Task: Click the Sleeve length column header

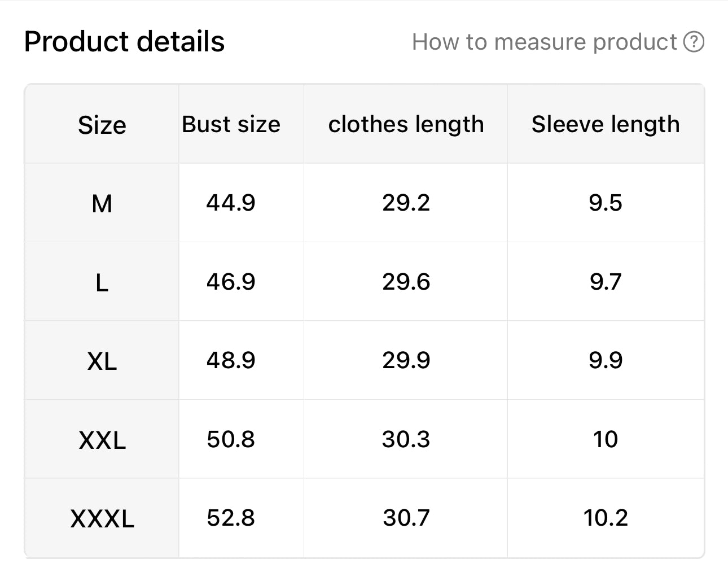Action: 606,124
